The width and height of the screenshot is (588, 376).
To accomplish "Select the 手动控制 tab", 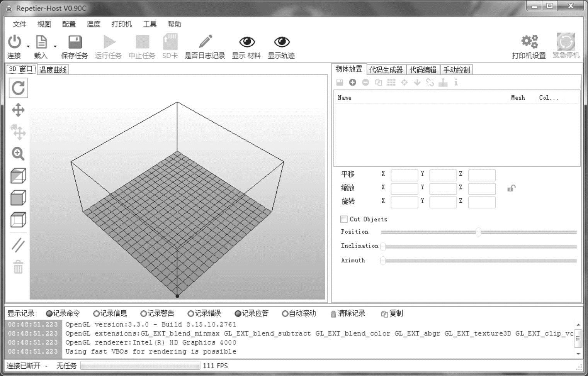I will (x=457, y=70).
